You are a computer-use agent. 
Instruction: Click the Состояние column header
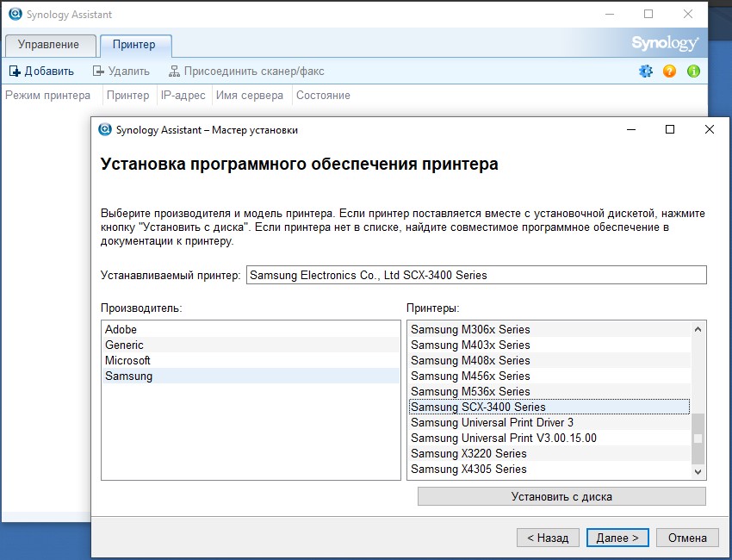click(x=323, y=96)
